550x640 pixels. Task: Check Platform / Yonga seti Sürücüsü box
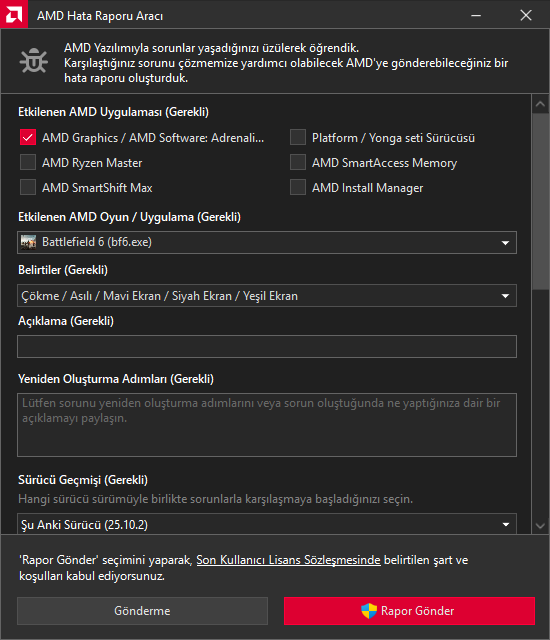298,138
